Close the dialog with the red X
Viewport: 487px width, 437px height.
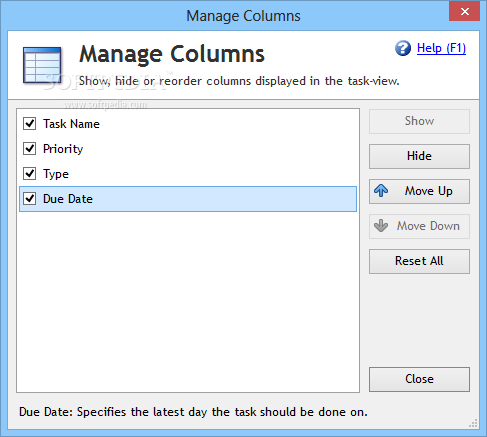(x=464, y=12)
